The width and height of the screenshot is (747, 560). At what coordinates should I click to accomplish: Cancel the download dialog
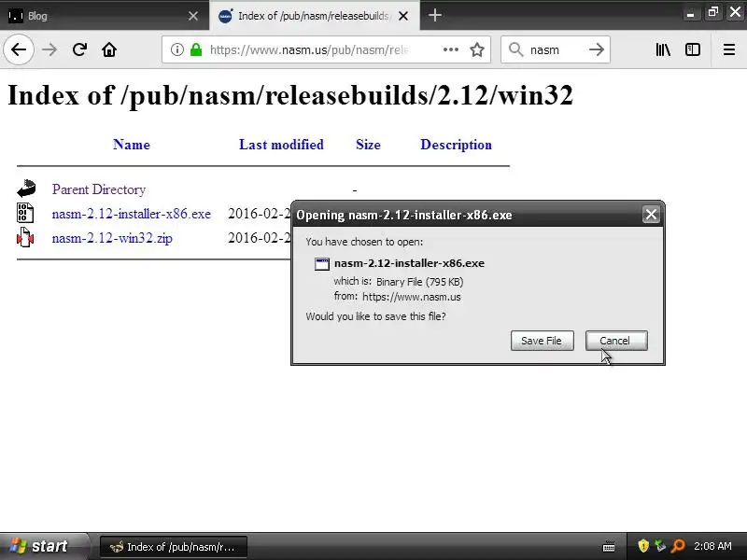click(616, 341)
